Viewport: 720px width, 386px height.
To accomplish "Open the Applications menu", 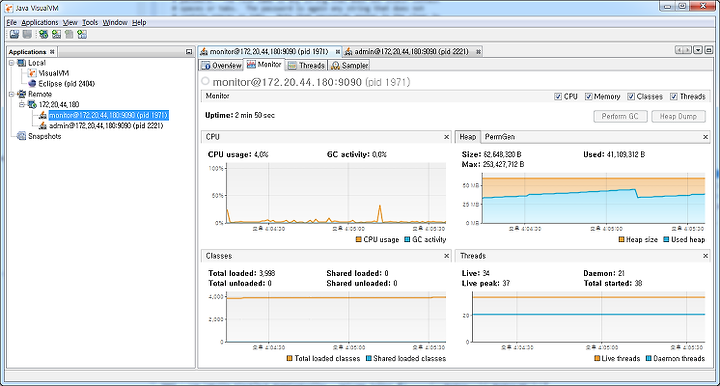I will [x=40, y=22].
